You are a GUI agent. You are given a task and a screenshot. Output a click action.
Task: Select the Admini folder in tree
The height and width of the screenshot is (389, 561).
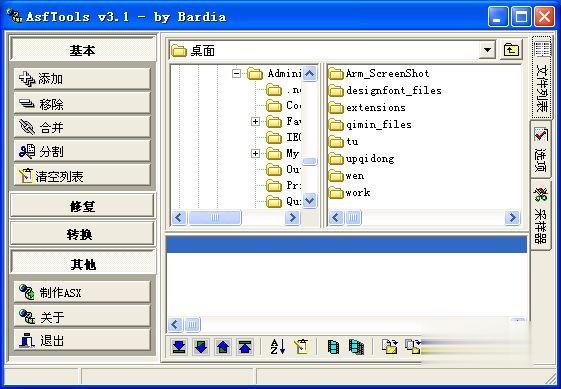click(274, 74)
